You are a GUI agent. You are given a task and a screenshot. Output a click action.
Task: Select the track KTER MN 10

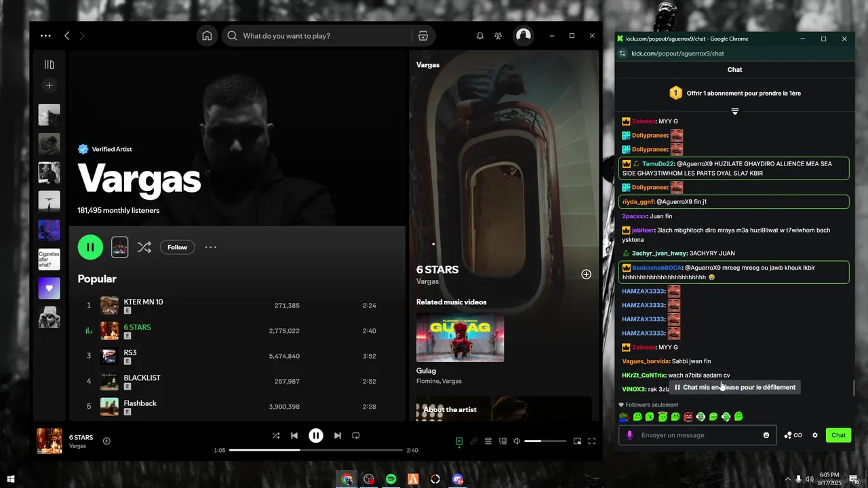(x=143, y=302)
